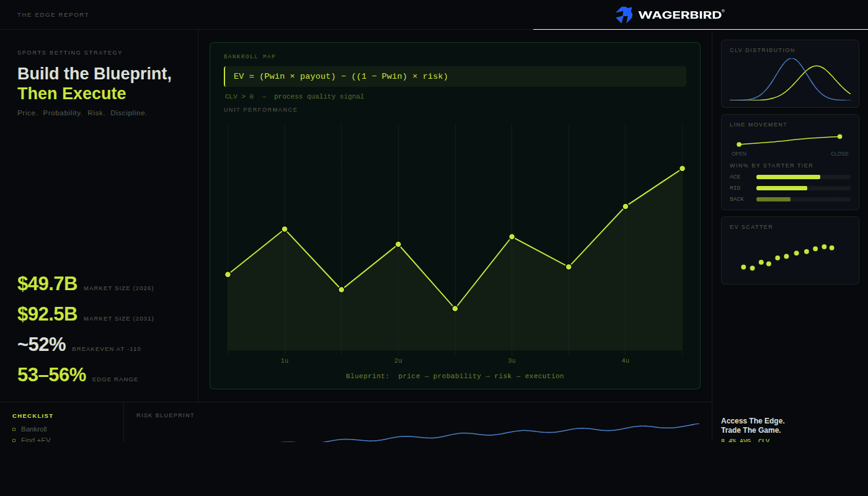This screenshot has width=868, height=496.
Task: Tick the Bankroll checklist checkbox
Action: coord(14,429)
